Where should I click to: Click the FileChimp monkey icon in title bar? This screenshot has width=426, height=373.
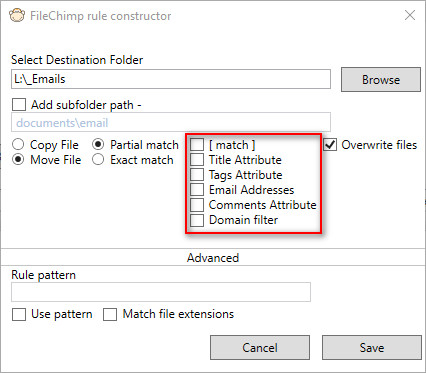[x=17, y=16]
